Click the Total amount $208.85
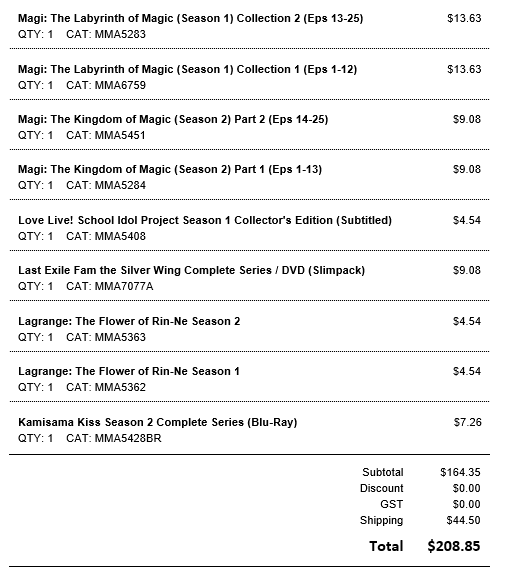Viewport: 523px width, 570px height. (454, 546)
